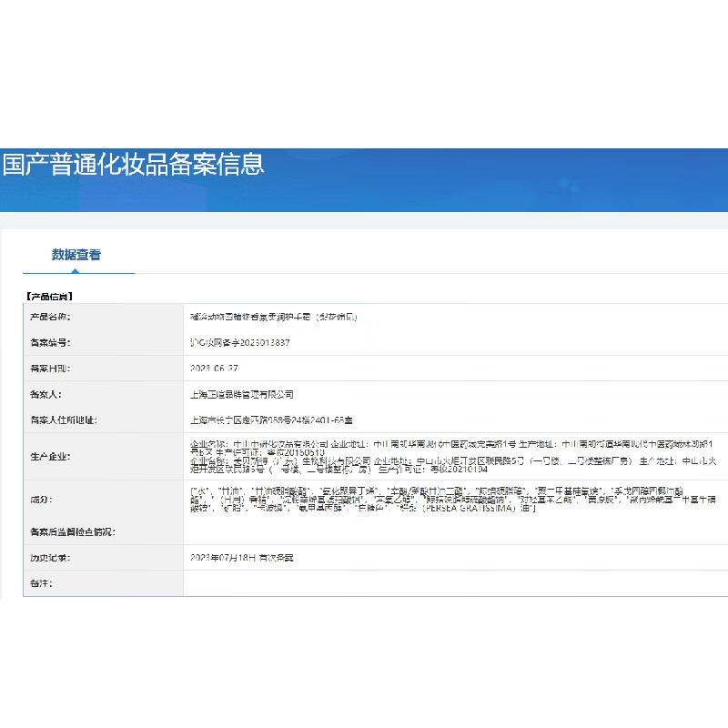
Task: Click the 国产普通化妆品备案信息 page title
Action: click(x=133, y=165)
